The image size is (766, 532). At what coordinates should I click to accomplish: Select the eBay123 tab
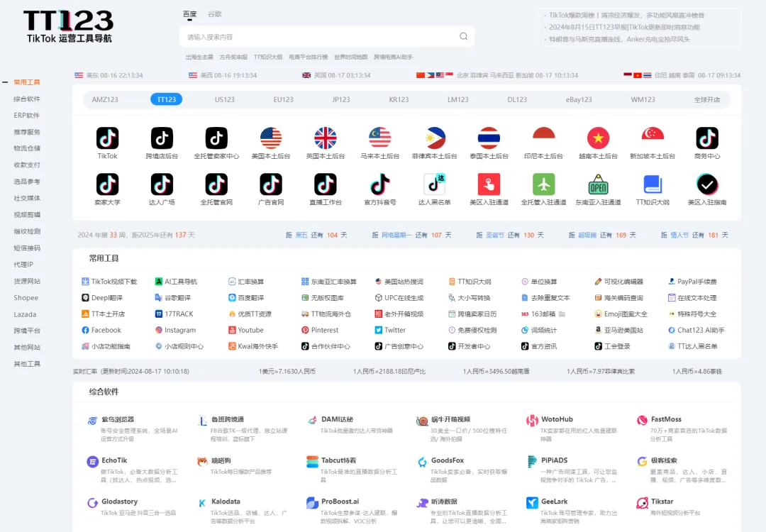point(579,99)
